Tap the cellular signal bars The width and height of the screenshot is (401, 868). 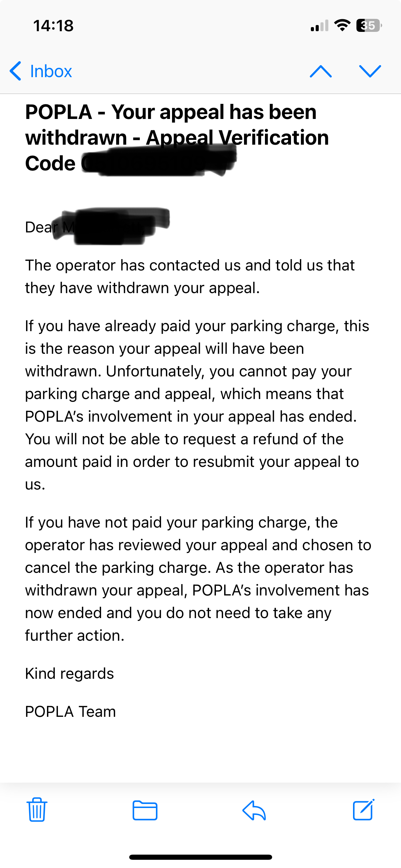click(319, 26)
